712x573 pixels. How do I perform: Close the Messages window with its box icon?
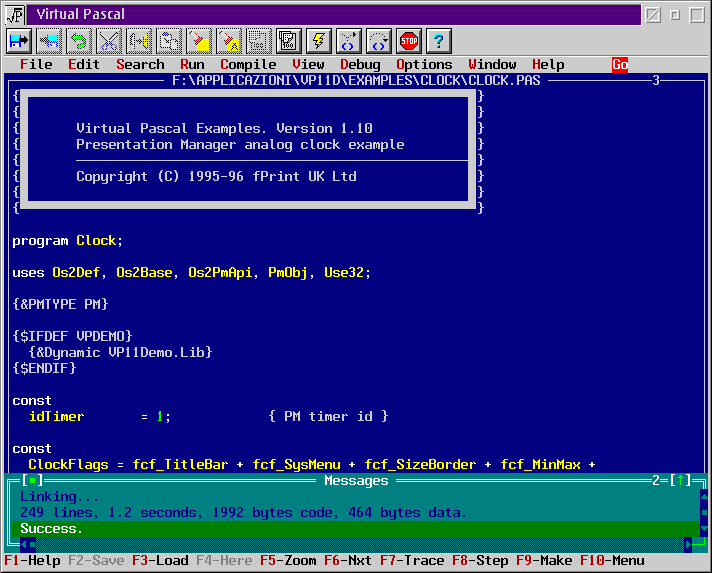(32, 480)
